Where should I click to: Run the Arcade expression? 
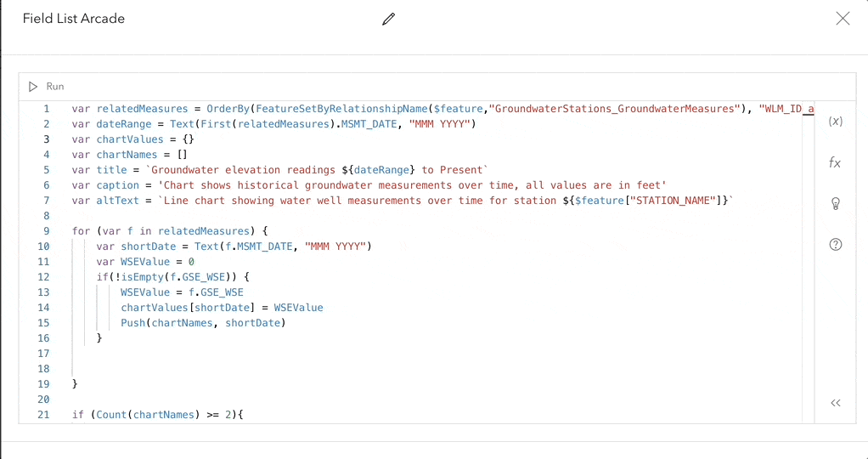(47, 87)
